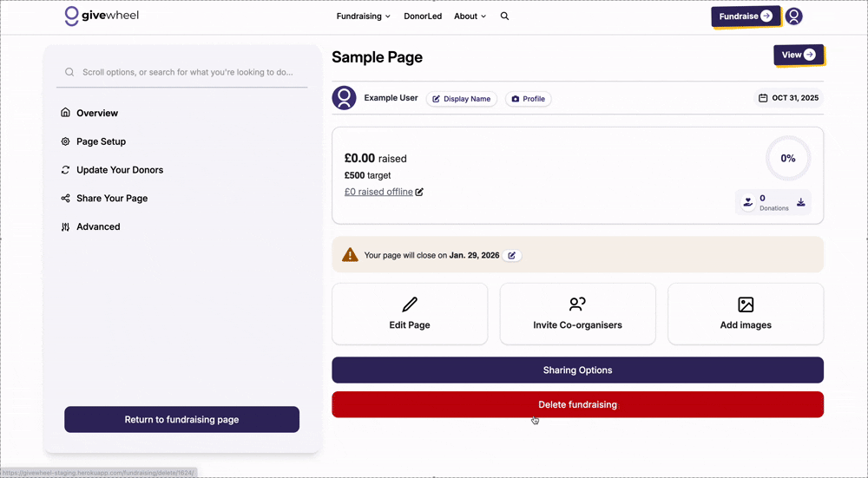Click the search magnifier icon in navbar
Screen dimensions: 868x478
504,16
